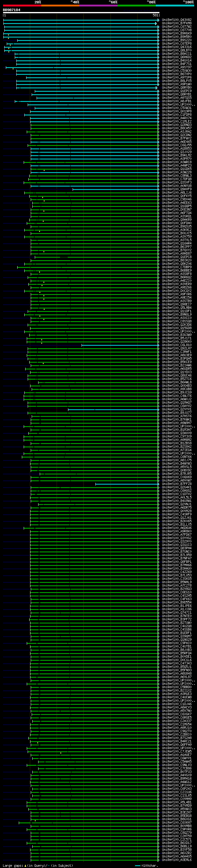Click the UniRef100_B9M416 entry
This screenshot has width=197, height=868.
tap(177, 778)
